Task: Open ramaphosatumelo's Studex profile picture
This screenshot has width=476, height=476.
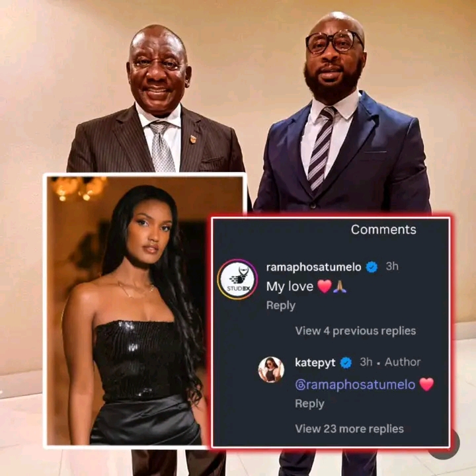Action: [x=237, y=280]
